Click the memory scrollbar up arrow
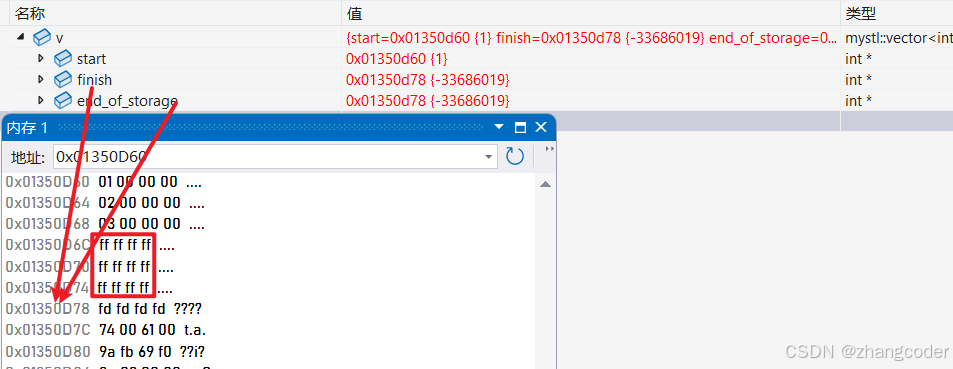This screenshot has width=953, height=369. click(x=545, y=184)
